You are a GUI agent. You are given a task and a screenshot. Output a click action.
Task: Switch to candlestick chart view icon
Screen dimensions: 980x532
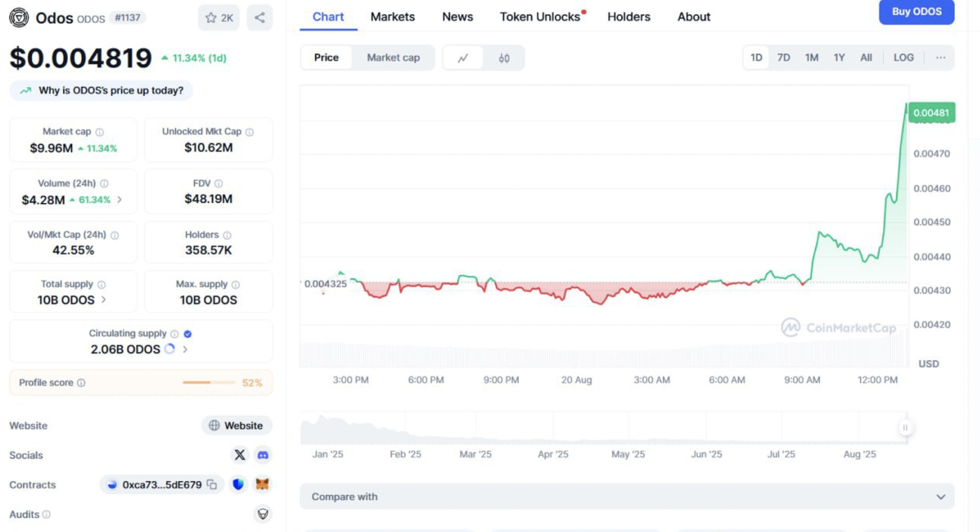pos(504,58)
